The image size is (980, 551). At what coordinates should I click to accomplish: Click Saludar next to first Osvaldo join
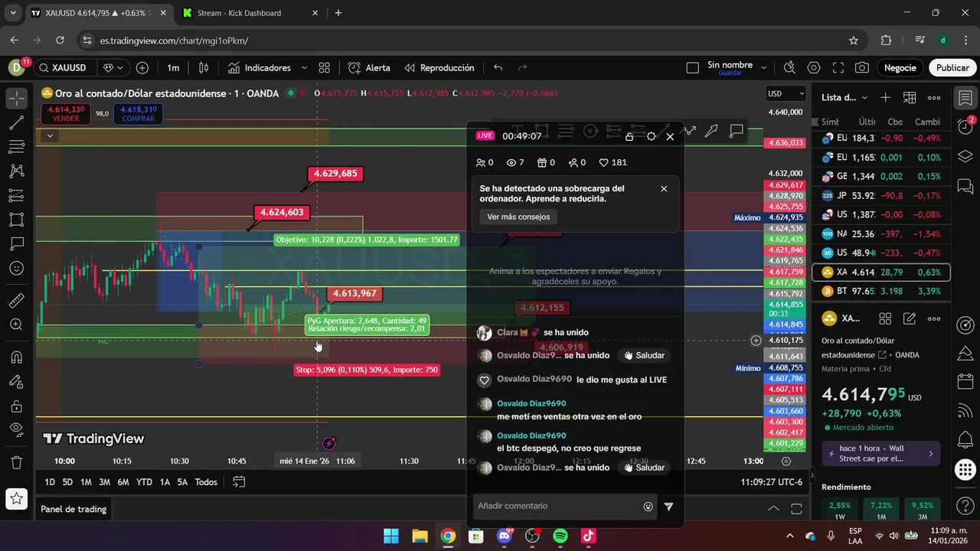pyautogui.click(x=643, y=356)
